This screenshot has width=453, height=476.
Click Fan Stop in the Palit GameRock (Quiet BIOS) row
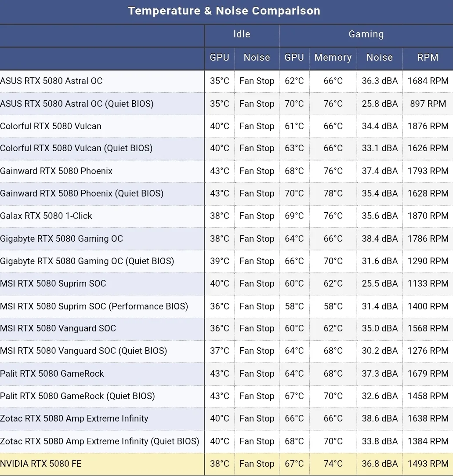click(x=257, y=396)
